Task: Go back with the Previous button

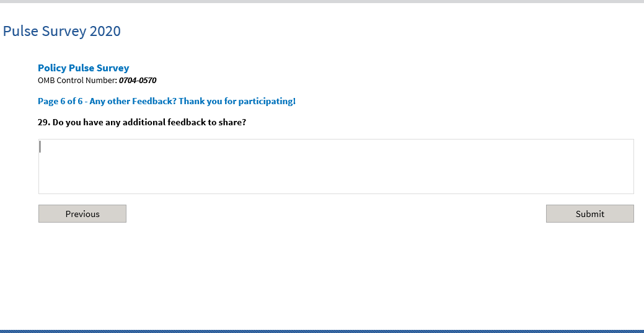Action: coord(82,213)
